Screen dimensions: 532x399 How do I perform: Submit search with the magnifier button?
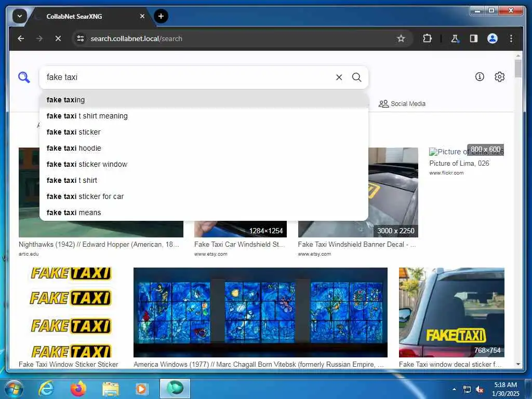[x=356, y=77]
